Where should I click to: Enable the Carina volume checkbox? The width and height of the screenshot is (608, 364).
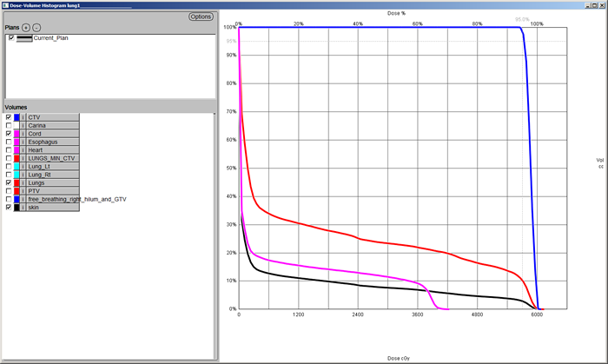tap(9, 125)
